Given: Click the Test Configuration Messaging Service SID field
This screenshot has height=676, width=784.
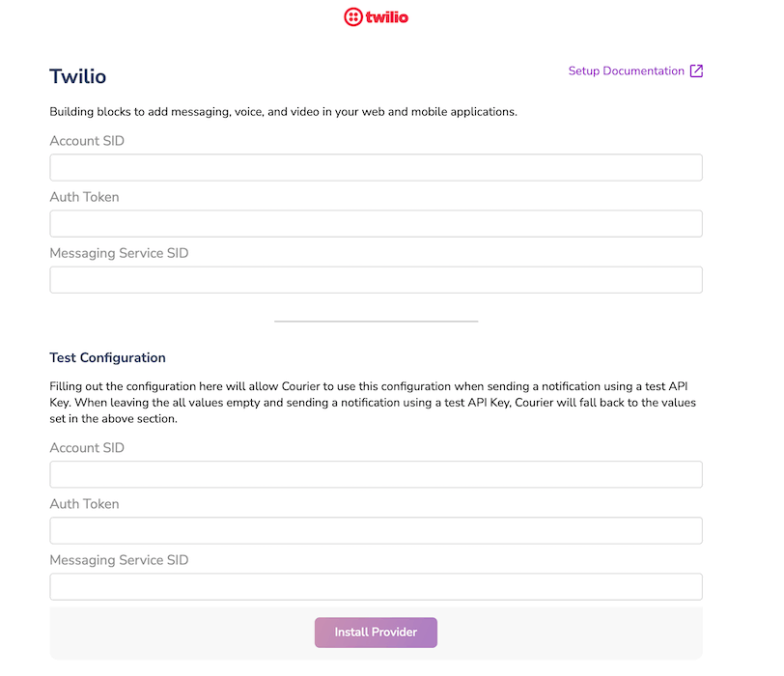Looking at the screenshot, I should [x=376, y=586].
